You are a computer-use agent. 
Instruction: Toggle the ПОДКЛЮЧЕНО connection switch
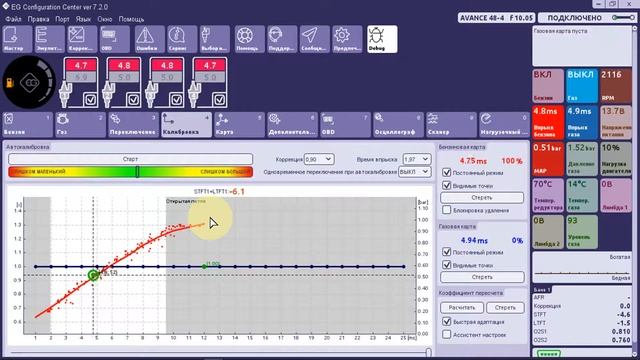[x=624, y=18]
